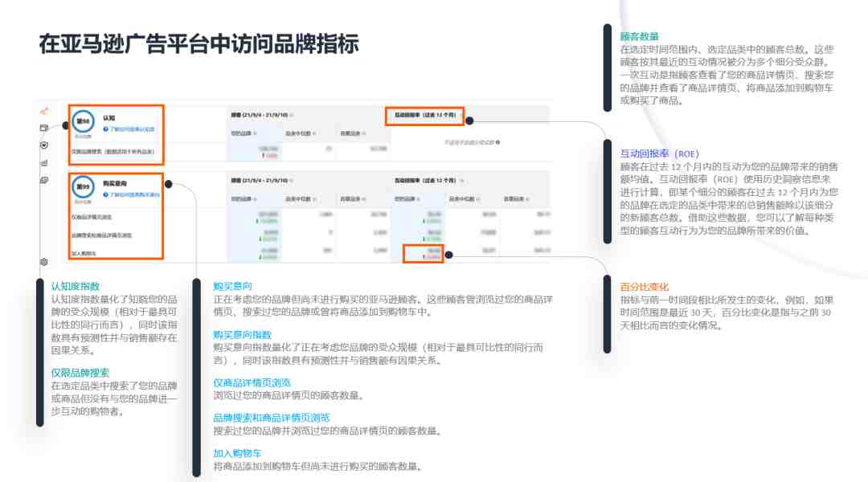Click the blue 互动回报率 (ROE) heading

[660, 154]
